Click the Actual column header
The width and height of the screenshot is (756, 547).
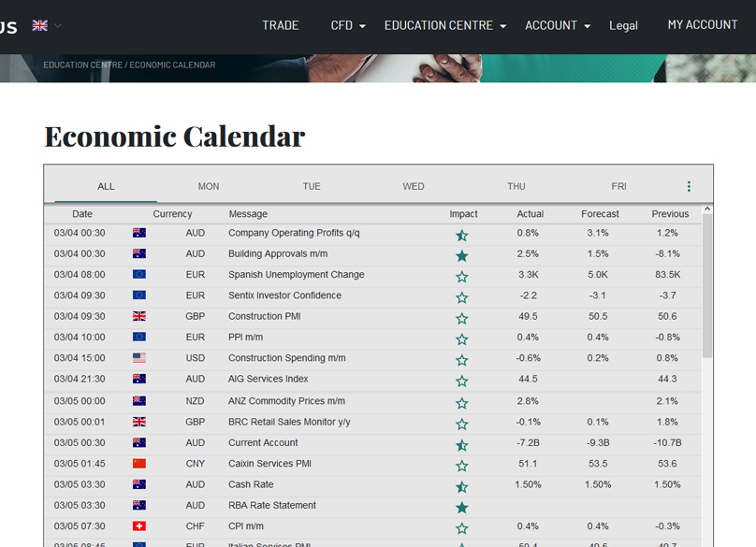point(531,214)
